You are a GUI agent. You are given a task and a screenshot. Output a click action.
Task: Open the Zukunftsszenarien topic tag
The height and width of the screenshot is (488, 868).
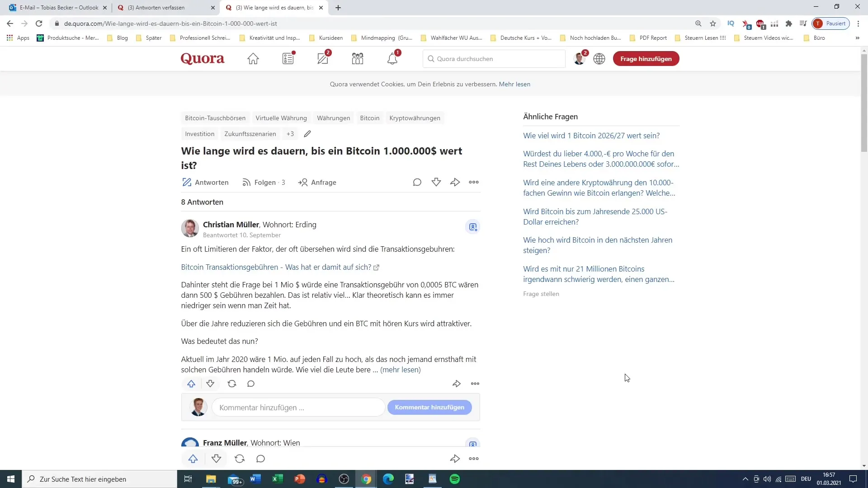(x=250, y=134)
